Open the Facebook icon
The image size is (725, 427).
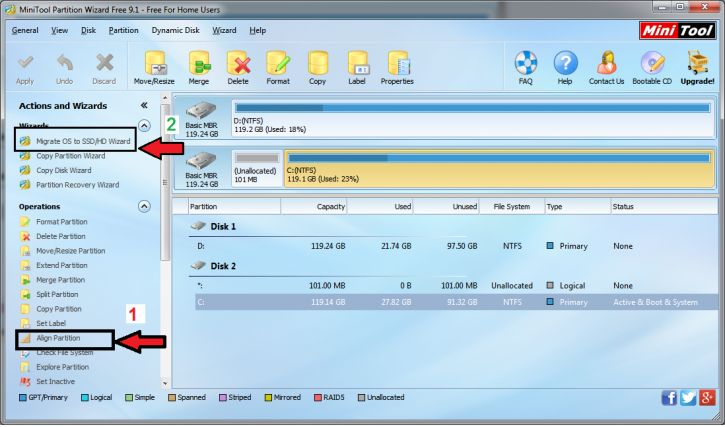tap(669, 398)
